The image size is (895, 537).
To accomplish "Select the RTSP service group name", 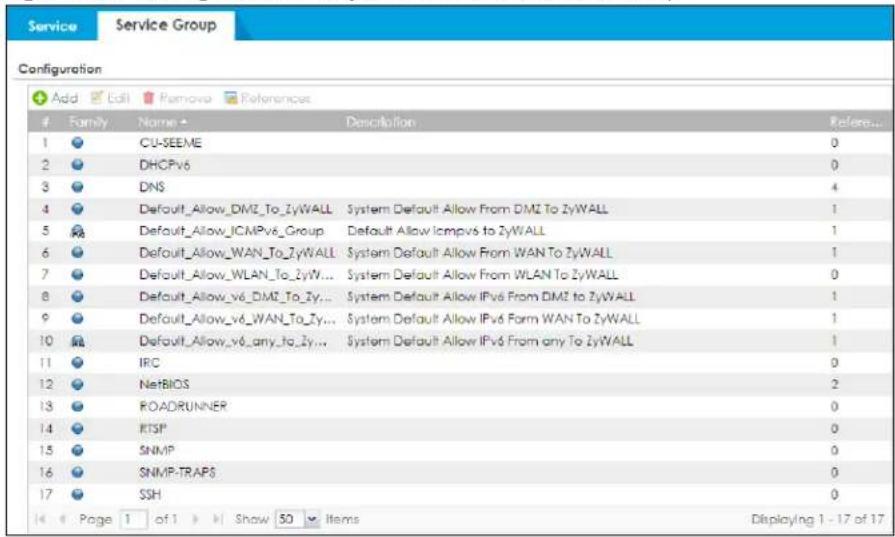I will pyautogui.click(x=153, y=428).
